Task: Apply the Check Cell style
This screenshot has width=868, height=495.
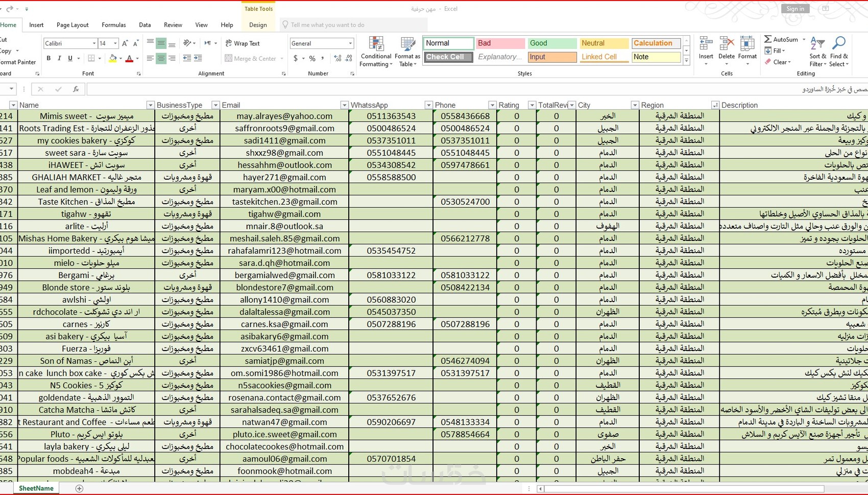Action: click(x=448, y=57)
